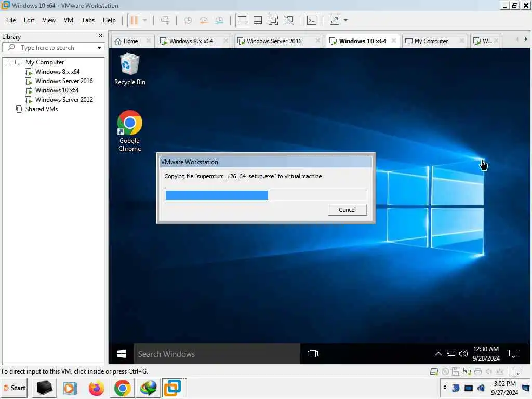This screenshot has width=532, height=399.
Task: Switch to the My Computer tab
Action: coord(431,41)
